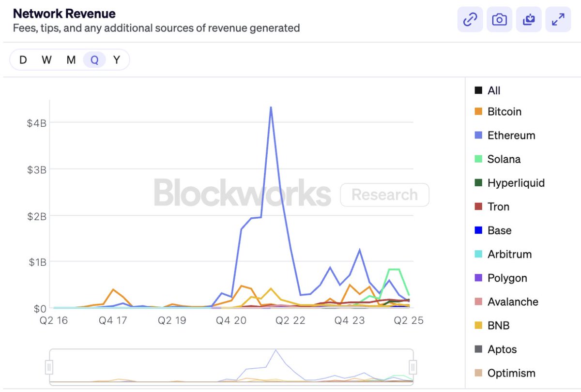The height and width of the screenshot is (392, 581).
Task: Hide the Solana series
Action: pos(504,159)
